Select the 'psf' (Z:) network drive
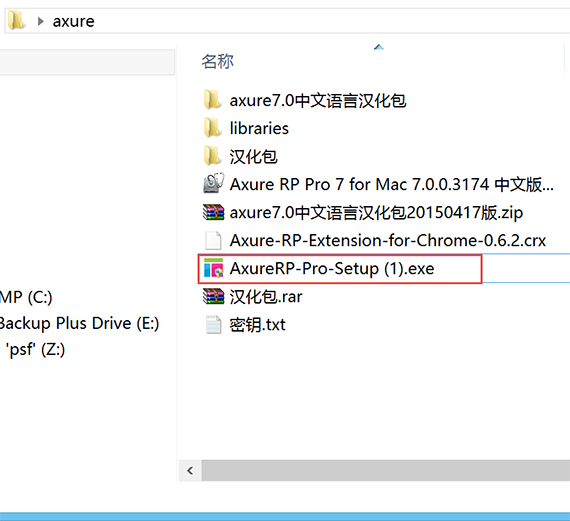 (x=35, y=350)
